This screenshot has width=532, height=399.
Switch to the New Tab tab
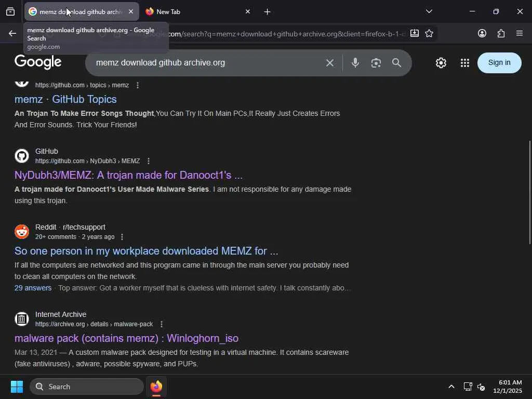coord(198,11)
